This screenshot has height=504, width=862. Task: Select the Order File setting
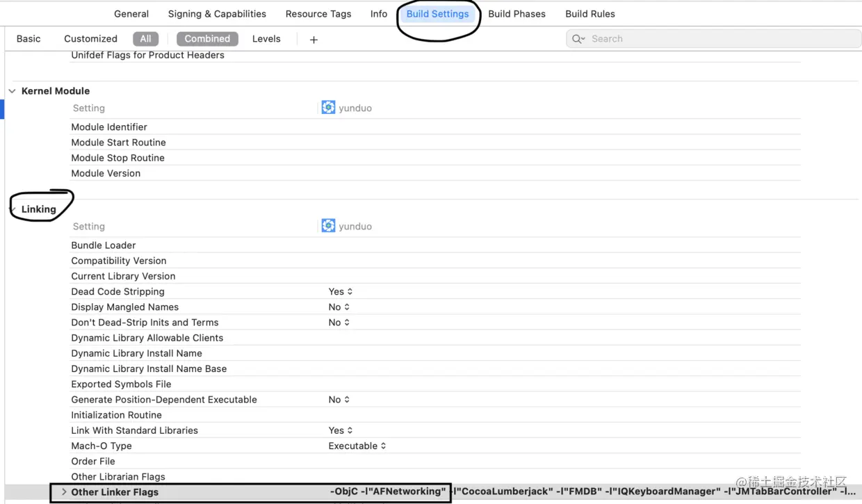[x=435, y=462]
